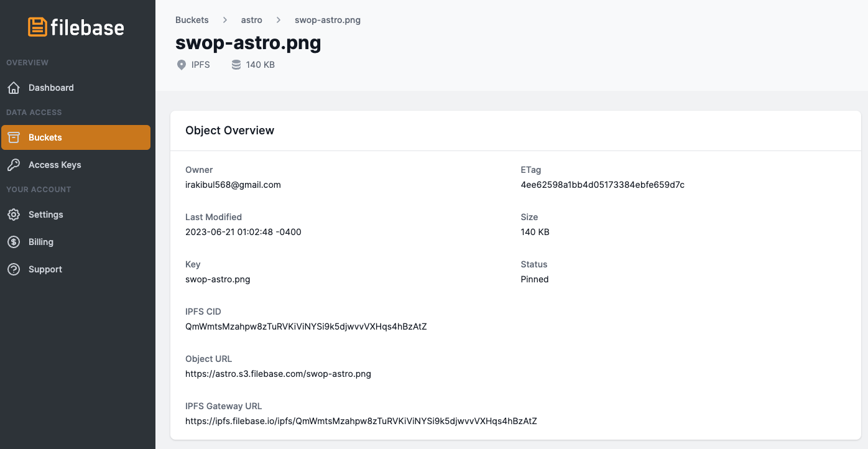Click the Status value Pinned
868x449 pixels.
pyautogui.click(x=535, y=279)
